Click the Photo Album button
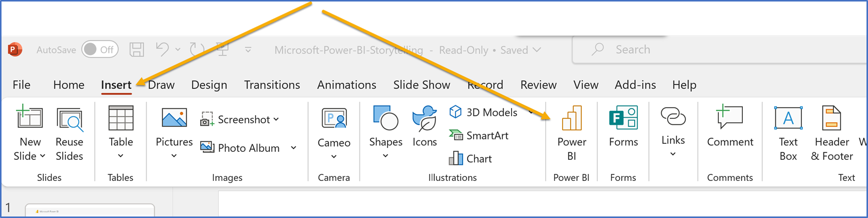The image size is (868, 218). pyautogui.click(x=240, y=148)
